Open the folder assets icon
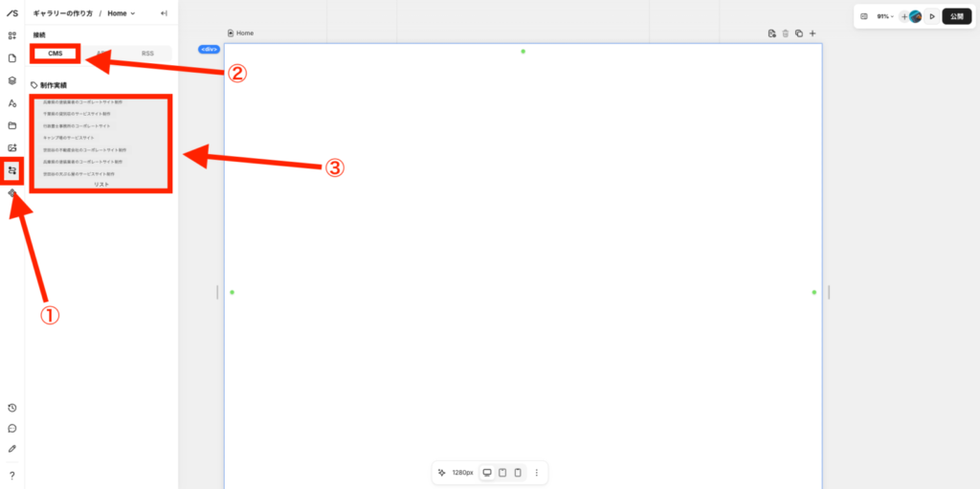The width and height of the screenshot is (980, 489). click(11, 125)
